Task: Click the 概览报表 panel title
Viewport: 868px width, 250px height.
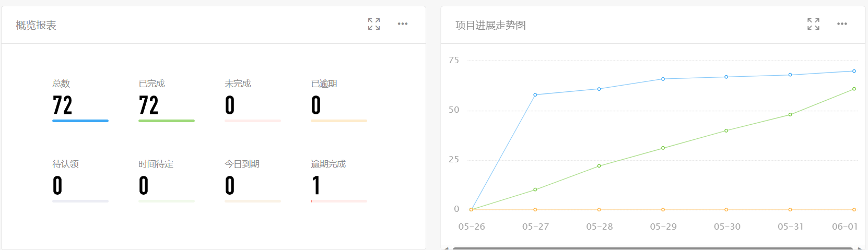Action: (36, 26)
